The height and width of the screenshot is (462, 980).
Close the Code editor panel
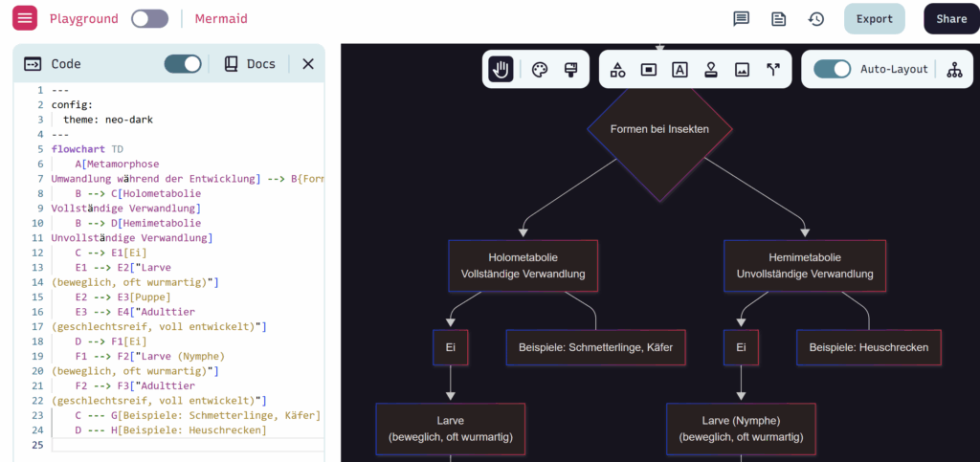click(x=308, y=64)
